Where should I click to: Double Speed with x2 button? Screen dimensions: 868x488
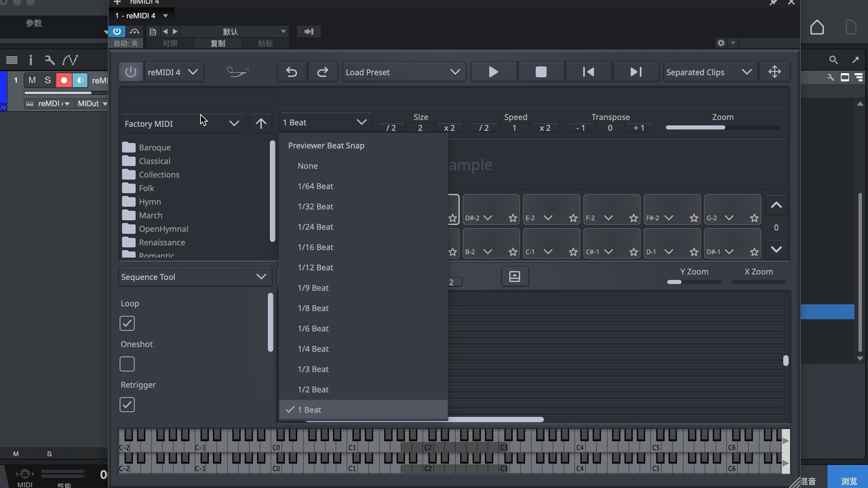click(x=545, y=128)
